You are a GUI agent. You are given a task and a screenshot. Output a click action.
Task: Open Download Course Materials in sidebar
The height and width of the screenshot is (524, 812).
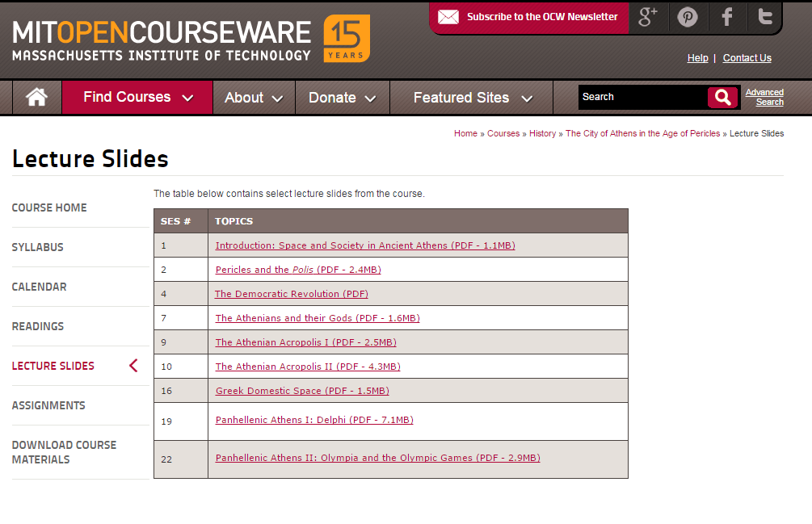coord(64,452)
